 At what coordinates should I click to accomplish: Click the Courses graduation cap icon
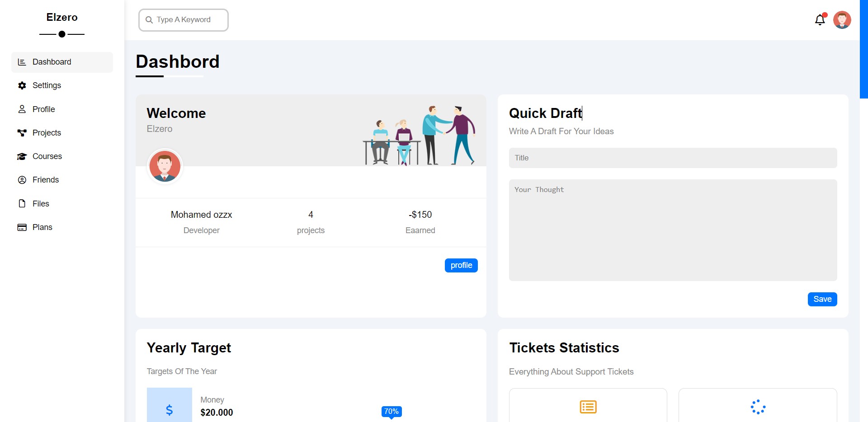pyautogui.click(x=22, y=156)
